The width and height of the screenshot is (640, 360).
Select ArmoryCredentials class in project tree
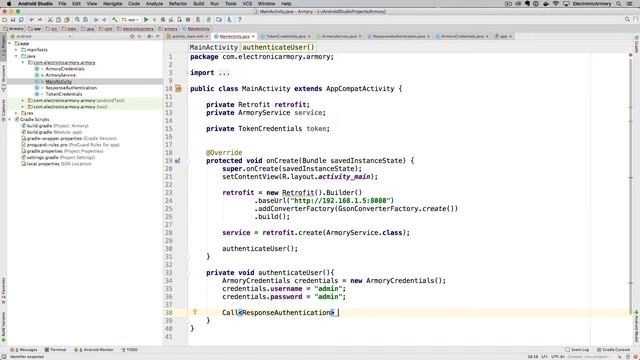(x=64, y=69)
